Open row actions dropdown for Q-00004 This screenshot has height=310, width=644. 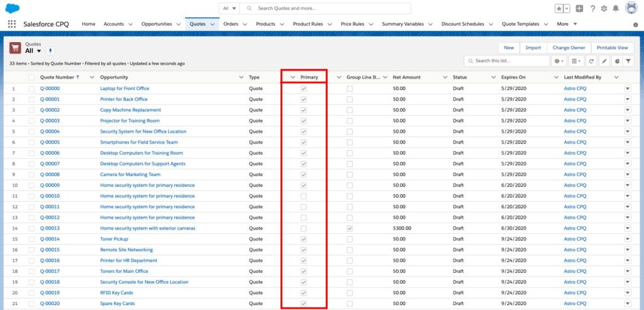pyautogui.click(x=627, y=131)
